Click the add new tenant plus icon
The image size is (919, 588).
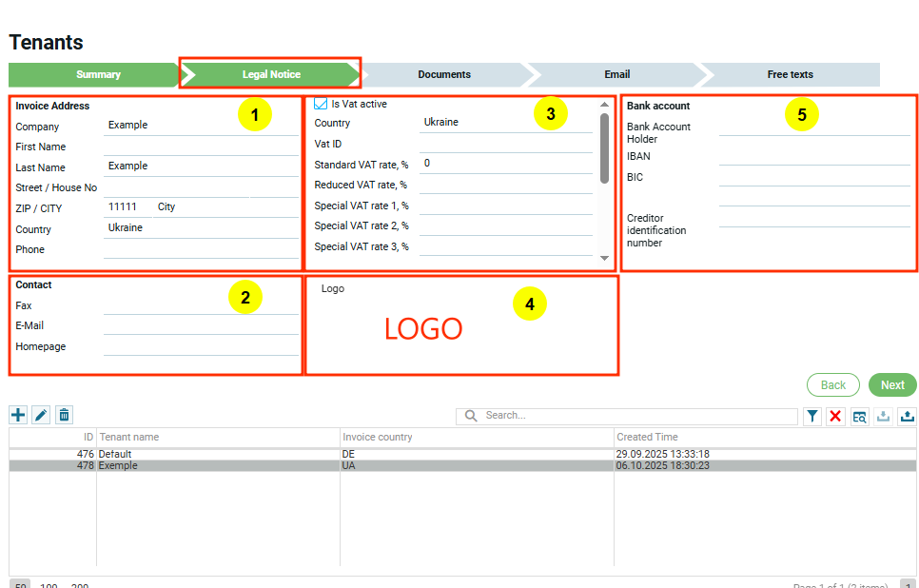18,415
